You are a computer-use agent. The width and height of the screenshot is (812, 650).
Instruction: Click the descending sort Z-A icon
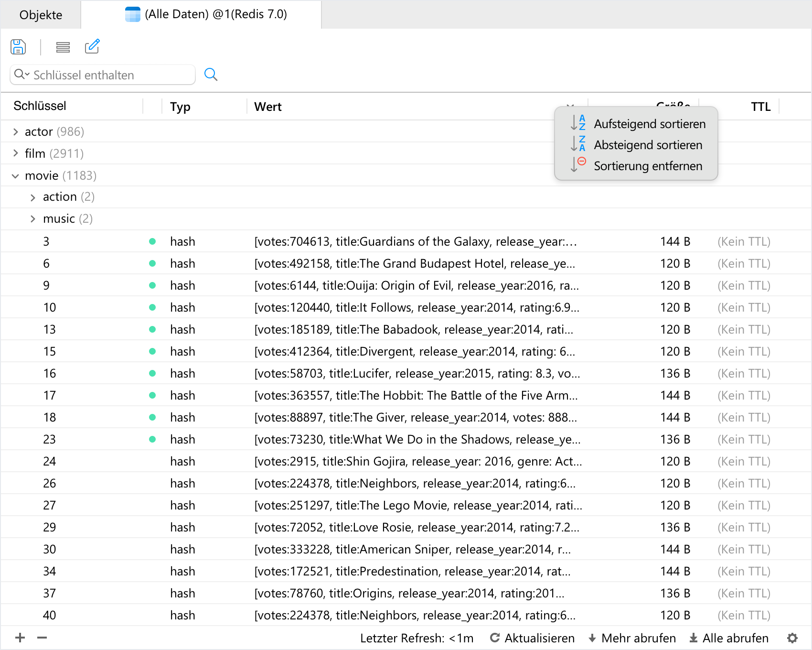[578, 143]
